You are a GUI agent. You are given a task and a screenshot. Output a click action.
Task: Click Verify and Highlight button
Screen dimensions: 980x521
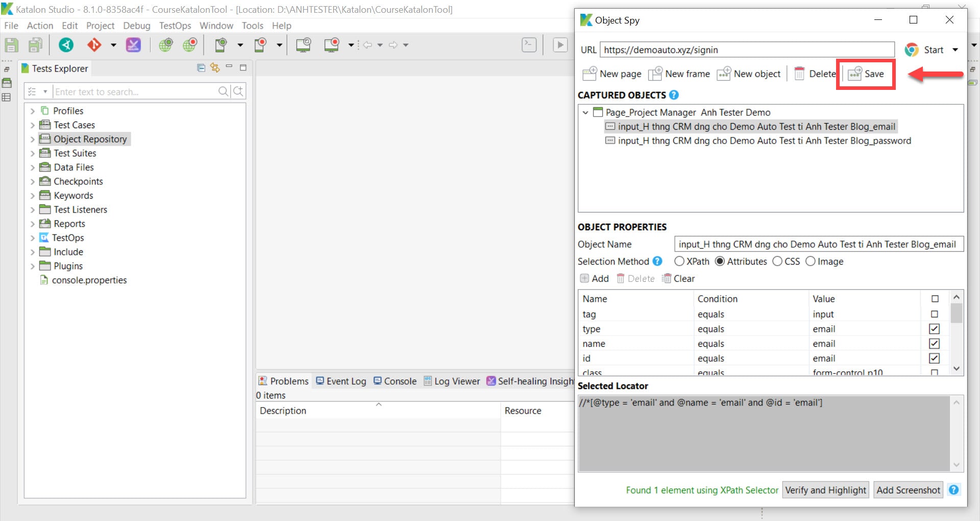[x=825, y=490]
